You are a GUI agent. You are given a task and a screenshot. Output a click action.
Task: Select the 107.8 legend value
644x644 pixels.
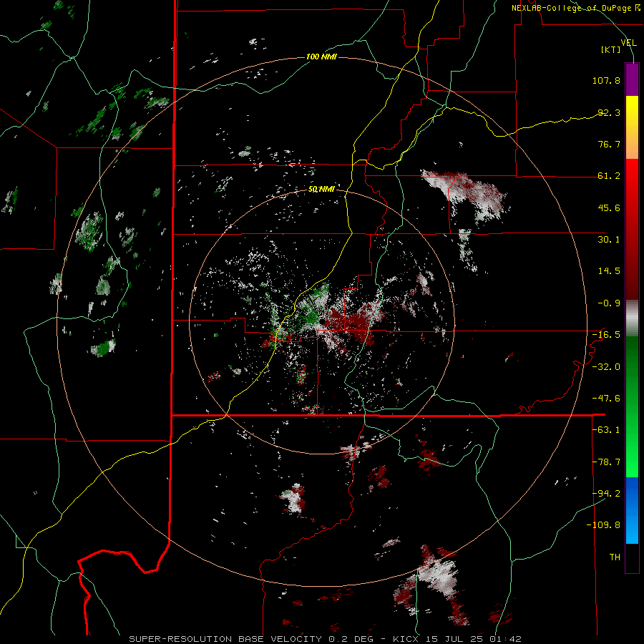tap(606, 80)
